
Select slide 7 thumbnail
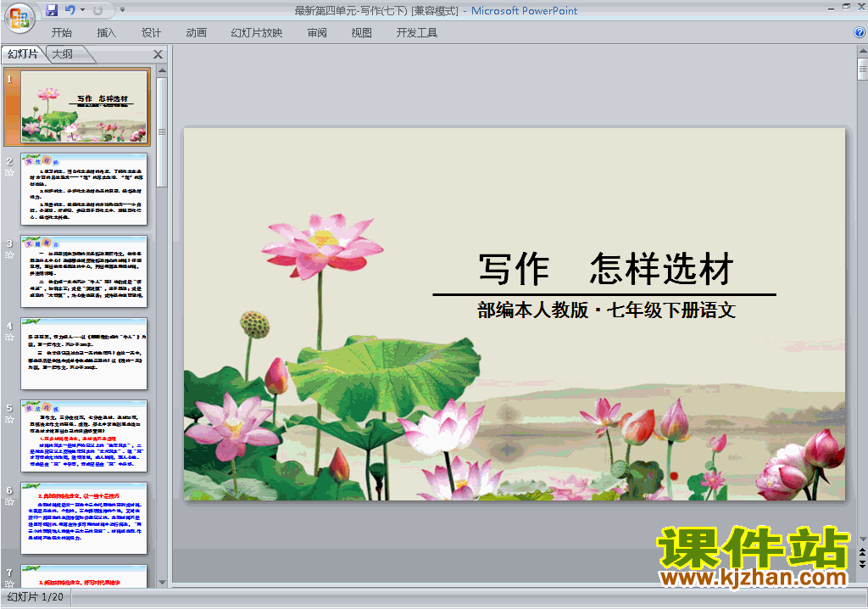pos(84,576)
